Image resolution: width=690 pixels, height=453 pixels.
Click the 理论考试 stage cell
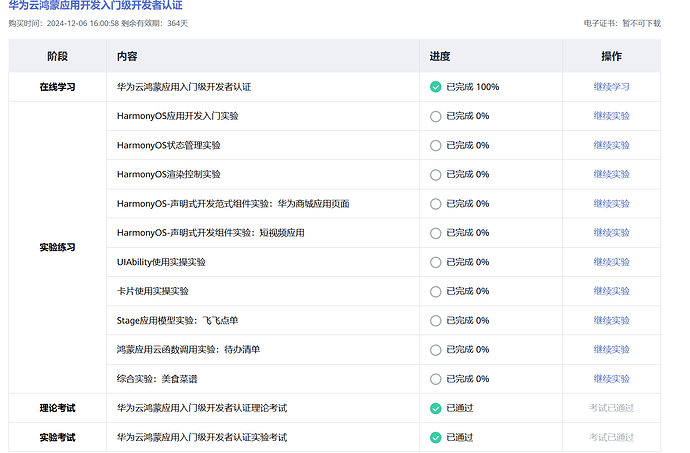coord(57,408)
